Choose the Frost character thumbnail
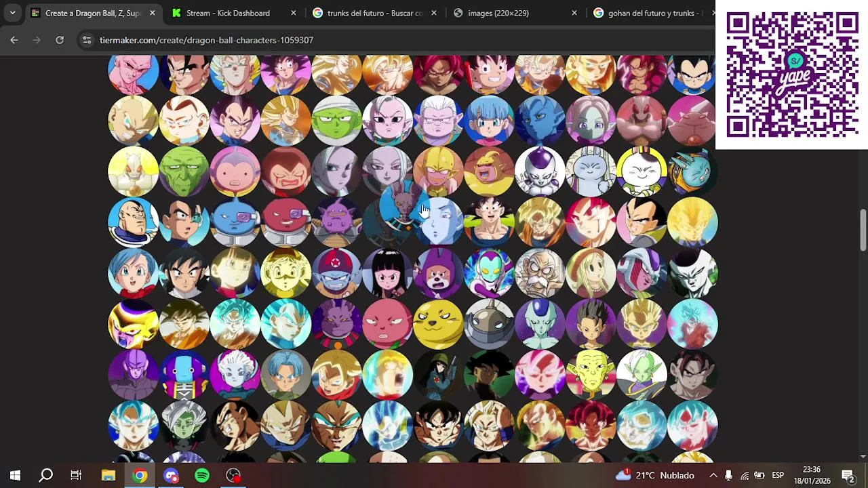868x488 pixels. pos(540,324)
